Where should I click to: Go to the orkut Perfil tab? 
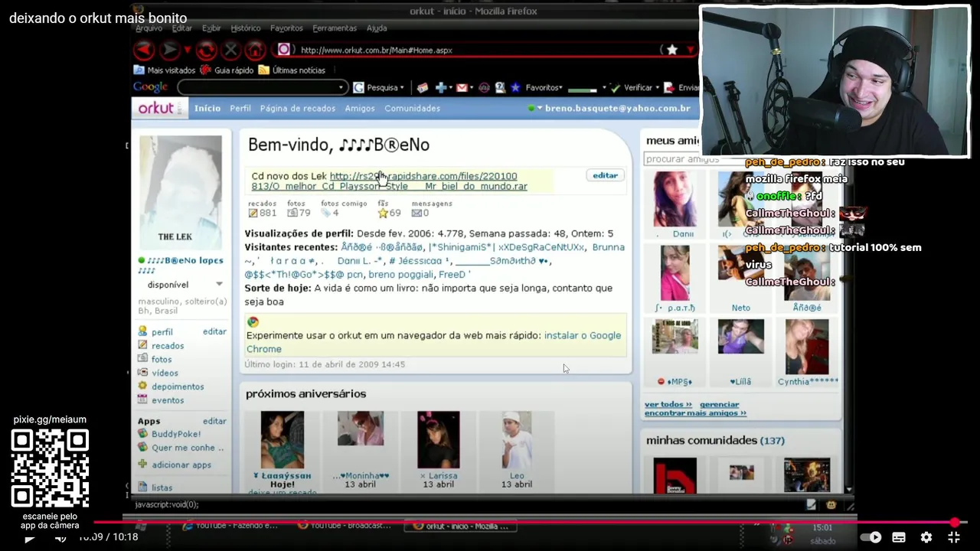(240, 108)
